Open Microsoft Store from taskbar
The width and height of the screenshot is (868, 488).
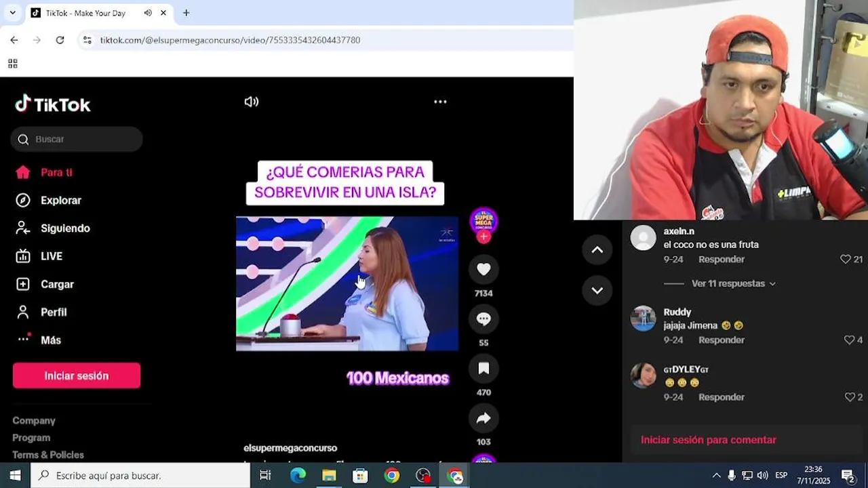coord(360,475)
